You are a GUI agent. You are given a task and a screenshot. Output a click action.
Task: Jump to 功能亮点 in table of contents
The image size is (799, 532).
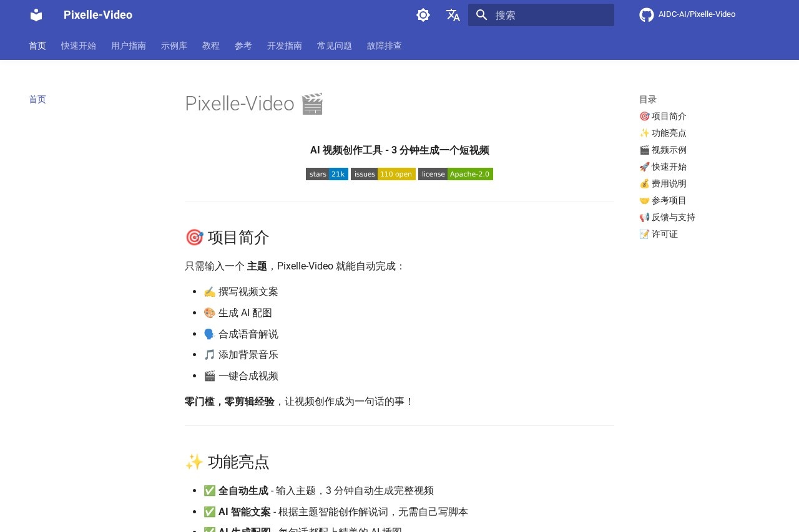(663, 133)
